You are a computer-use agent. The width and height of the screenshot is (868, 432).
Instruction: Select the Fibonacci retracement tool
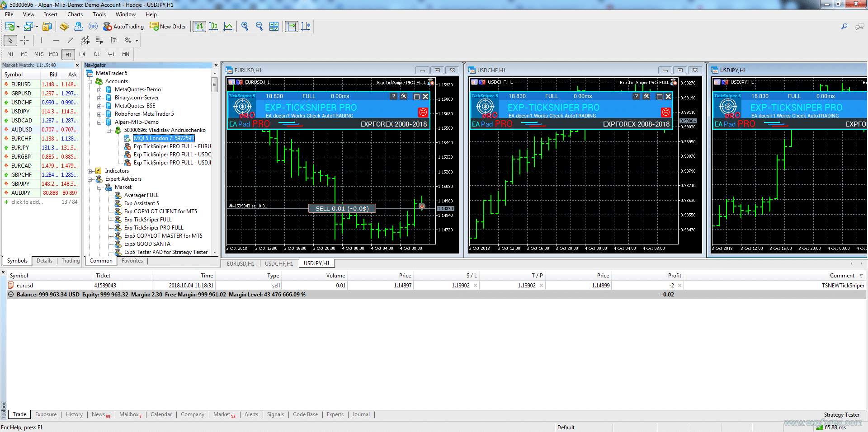[99, 40]
